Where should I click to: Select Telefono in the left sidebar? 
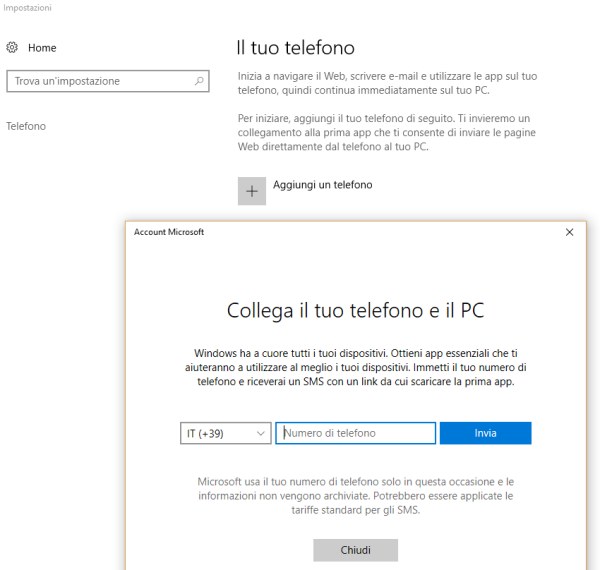point(26,126)
